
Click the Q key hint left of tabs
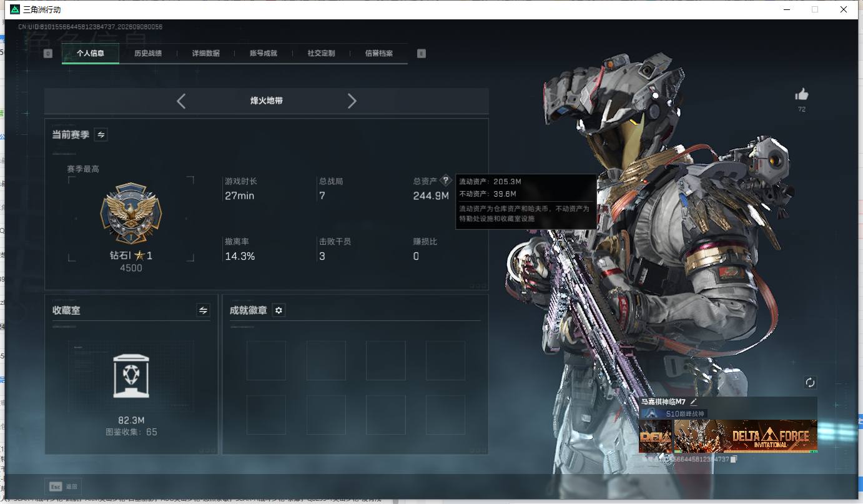pyautogui.click(x=48, y=54)
